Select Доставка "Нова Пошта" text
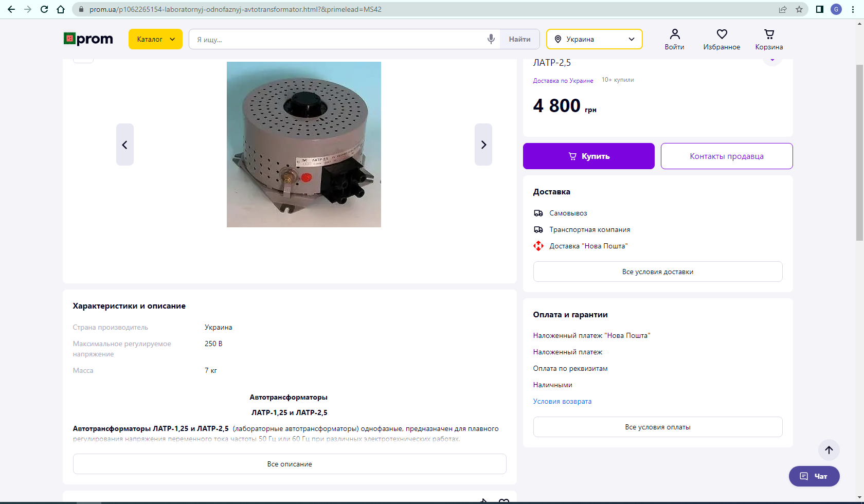The image size is (864, 504). click(x=588, y=246)
